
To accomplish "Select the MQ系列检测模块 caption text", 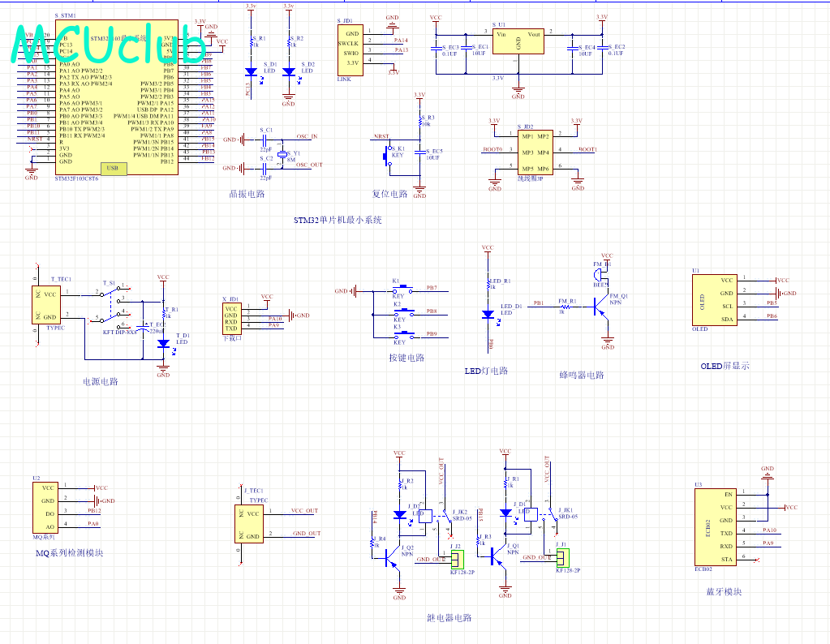I will point(69,553).
